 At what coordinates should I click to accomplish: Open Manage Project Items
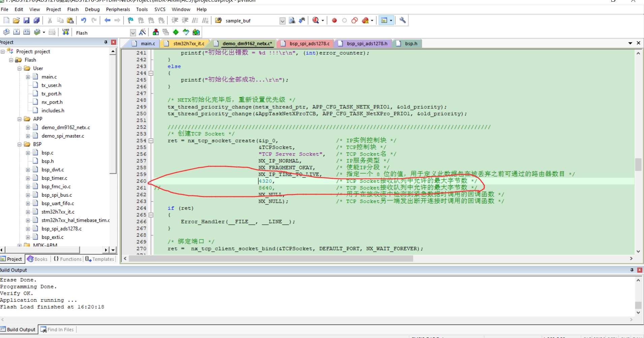click(x=156, y=32)
